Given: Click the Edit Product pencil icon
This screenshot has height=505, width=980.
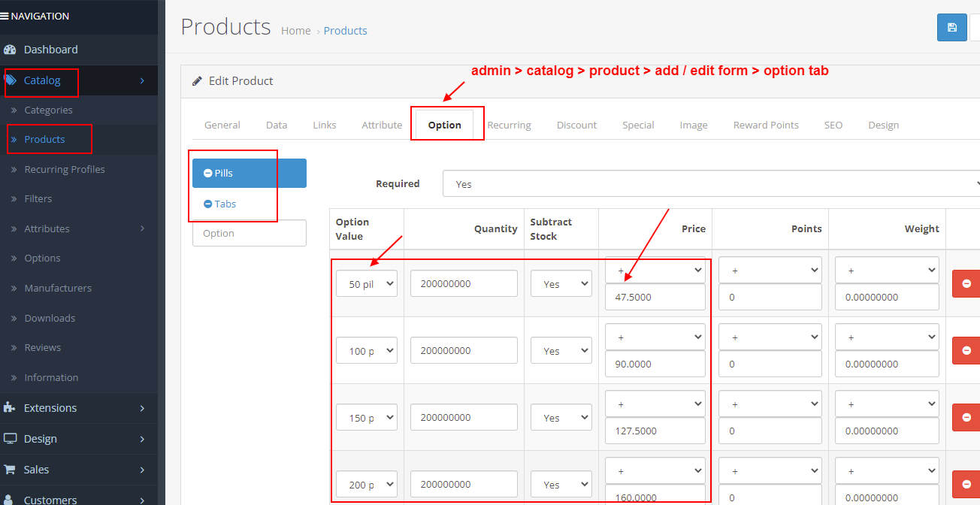Looking at the screenshot, I should click(x=198, y=80).
